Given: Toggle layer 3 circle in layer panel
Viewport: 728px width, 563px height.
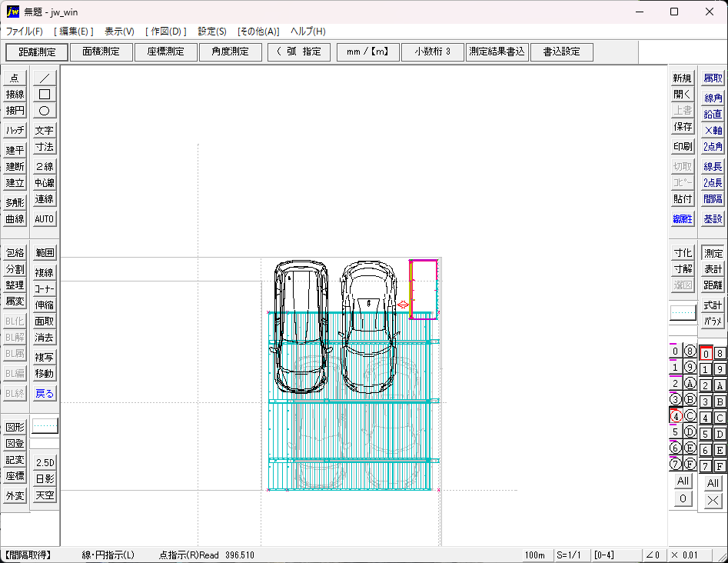Looking at the screenshot, I should 676,399.
